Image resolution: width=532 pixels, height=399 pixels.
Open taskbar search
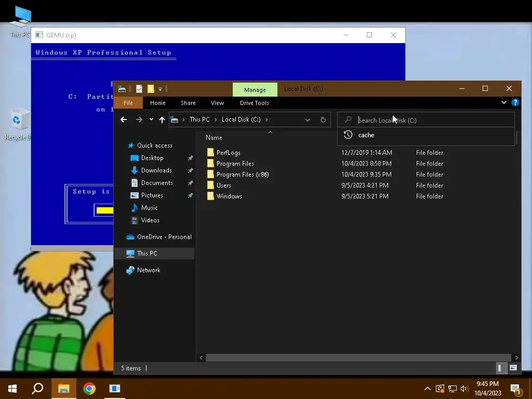point(37,389)
